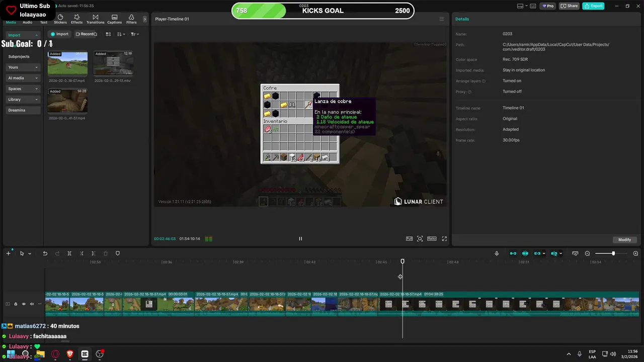Enter fullscreen preview mode
The height and width of the screenshot is (362, 644).
click(444, 239)
